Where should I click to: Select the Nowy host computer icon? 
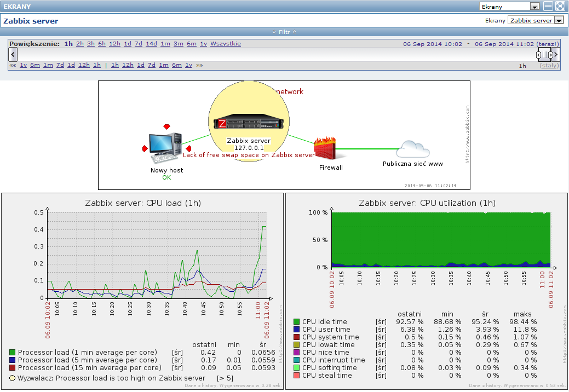pos(165,148)
